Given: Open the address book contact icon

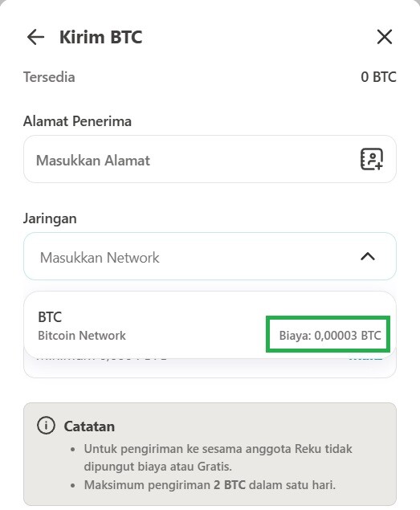Looking at the screenshot, I should [x=372, y=159].
